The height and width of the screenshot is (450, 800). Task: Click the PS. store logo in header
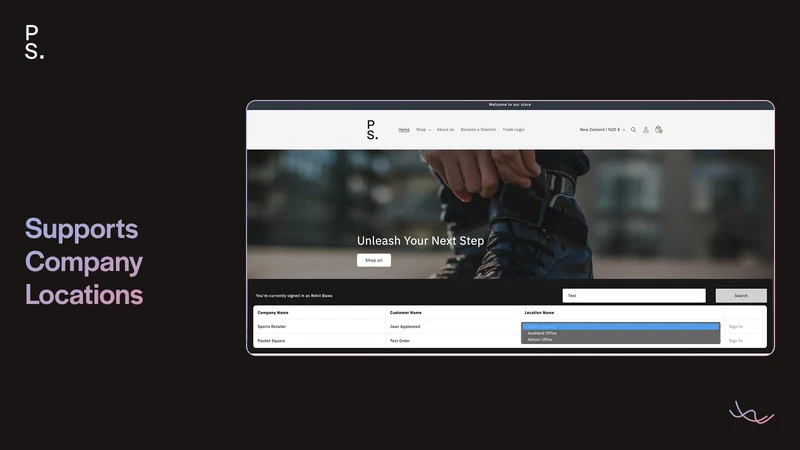pos(372,130)
